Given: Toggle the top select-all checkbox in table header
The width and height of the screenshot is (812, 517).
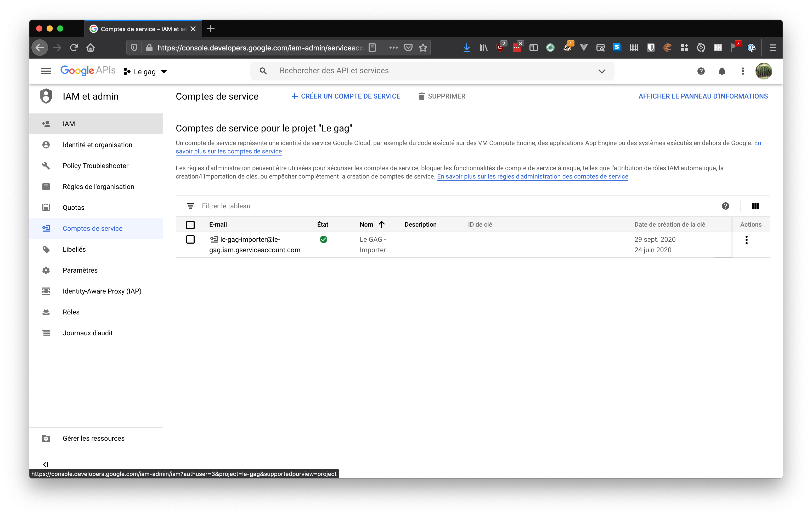Looking at the screenshot, I should tap(190, 225).
